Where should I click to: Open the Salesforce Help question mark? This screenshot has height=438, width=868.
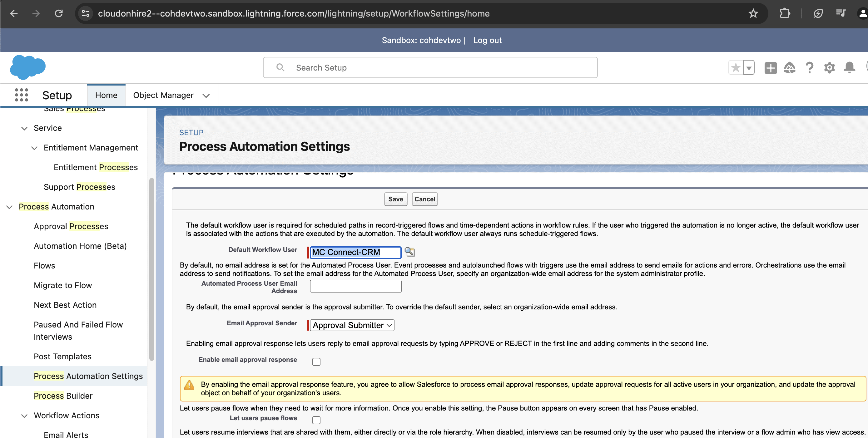click(x=809, y=68)
